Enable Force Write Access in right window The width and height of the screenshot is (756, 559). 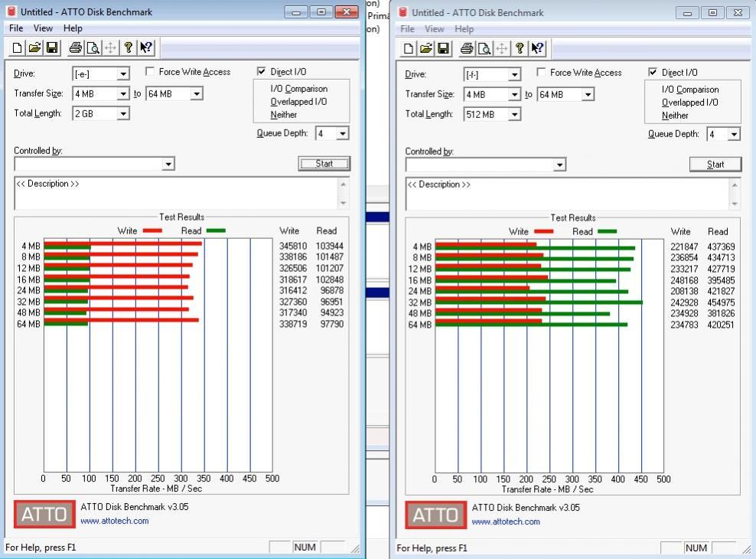pos(542,72)
